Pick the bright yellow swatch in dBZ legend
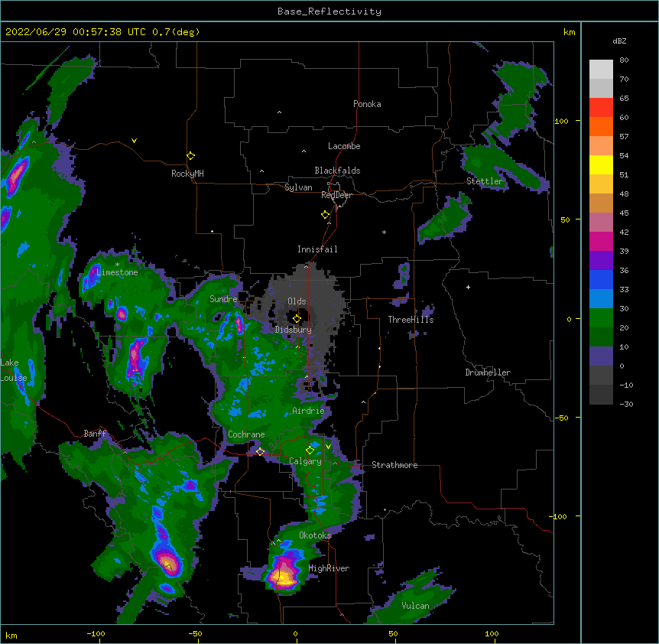This screenshot has height=644, width=659. [x=601, y=164]
